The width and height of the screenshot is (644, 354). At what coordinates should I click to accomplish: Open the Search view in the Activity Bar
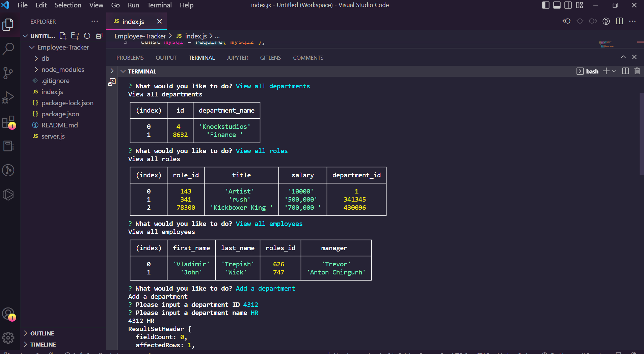click(8, 49)
